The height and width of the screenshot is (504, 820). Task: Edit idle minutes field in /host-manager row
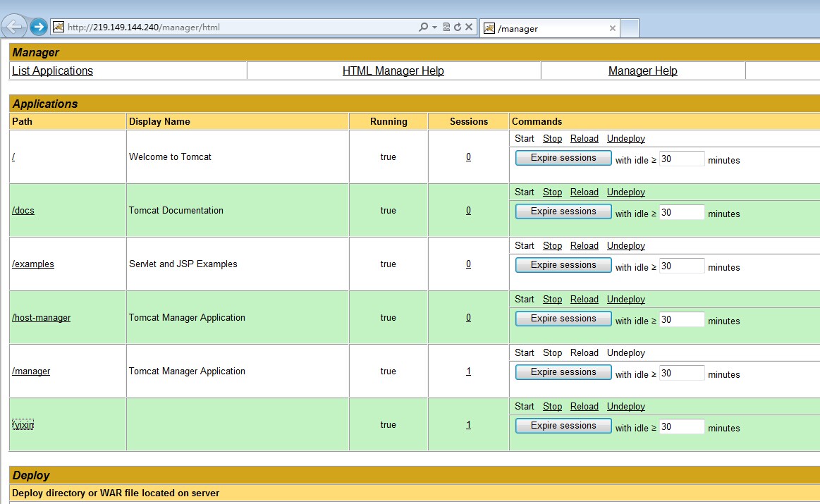click(682, 319)
